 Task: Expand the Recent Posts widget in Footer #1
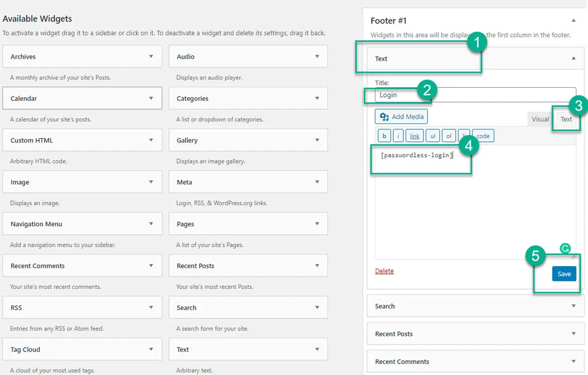pyautogui.click(x=574, y=333)
